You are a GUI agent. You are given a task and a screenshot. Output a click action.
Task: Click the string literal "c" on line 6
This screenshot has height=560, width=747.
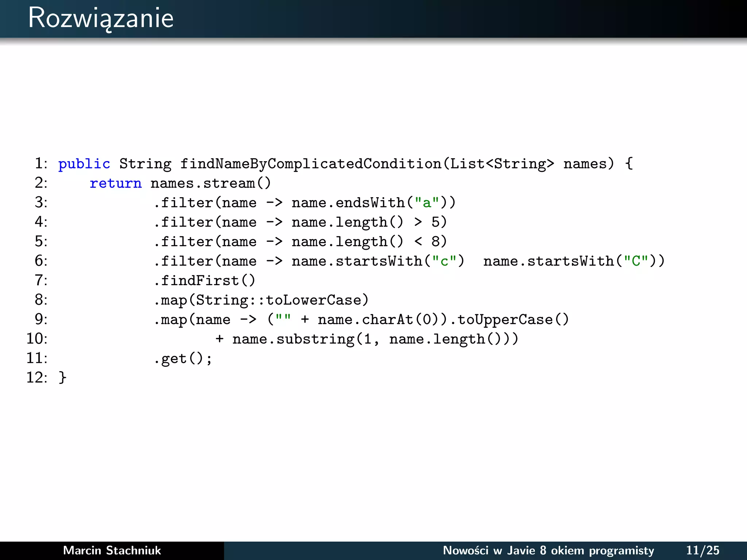click(x=444, y=261)
